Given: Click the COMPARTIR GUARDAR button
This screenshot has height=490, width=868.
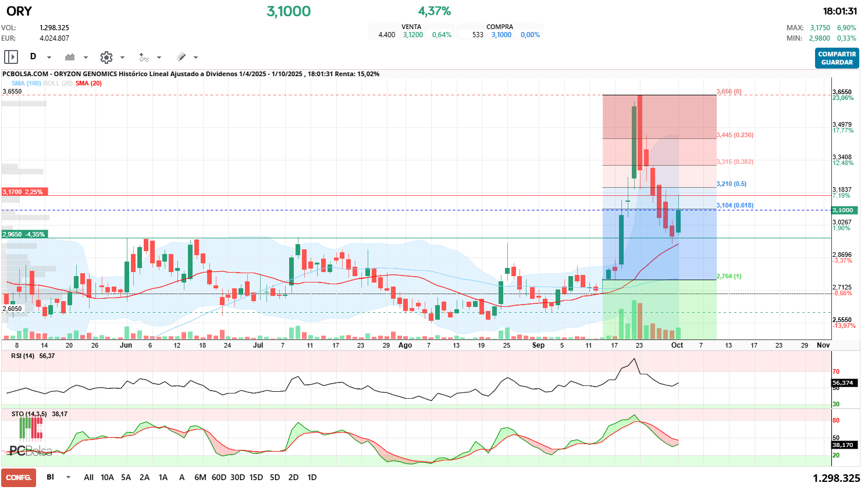Looking at the screenshot, I should coord(837,58).
